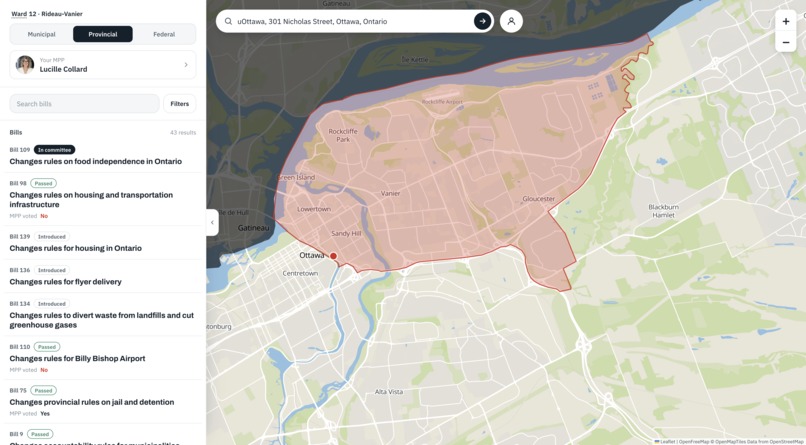Screen dimensions: 806x445
Task: Click MPP voted No under Bill 110
Action: point(29,370)
